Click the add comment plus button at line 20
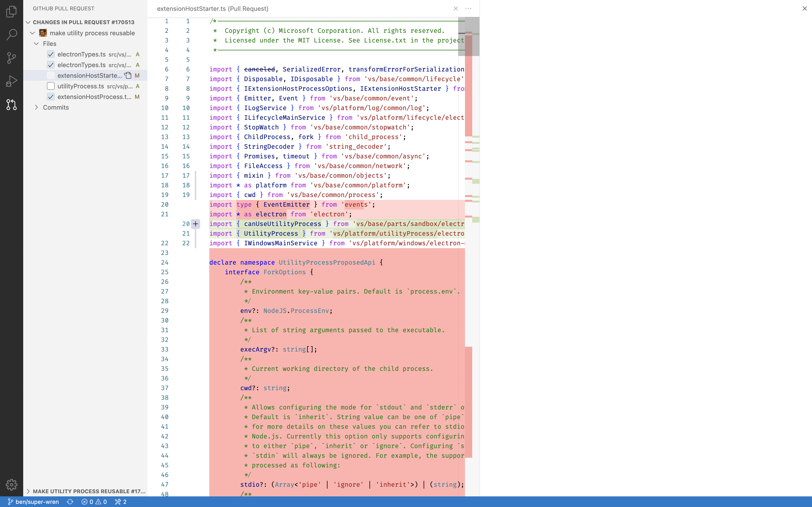The height and width of the screenshot is (507, 812). tap(196, 224)
